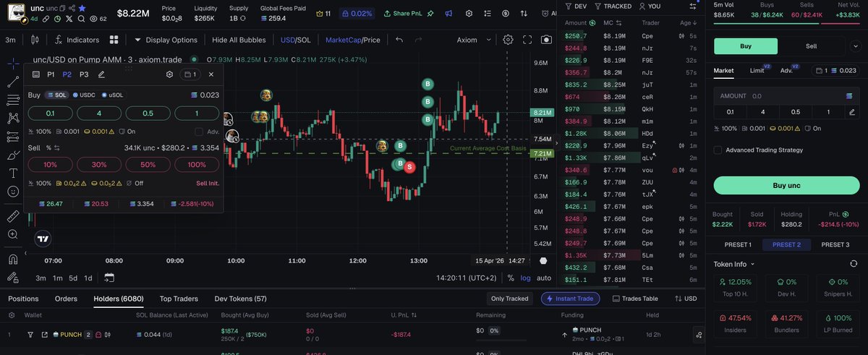Sell 50% using instant trade panel
This screenshot has height=355, width=868.
point(148,164)
